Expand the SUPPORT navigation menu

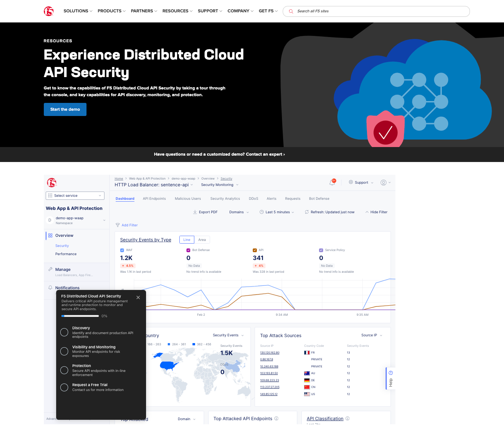(210, 11)
